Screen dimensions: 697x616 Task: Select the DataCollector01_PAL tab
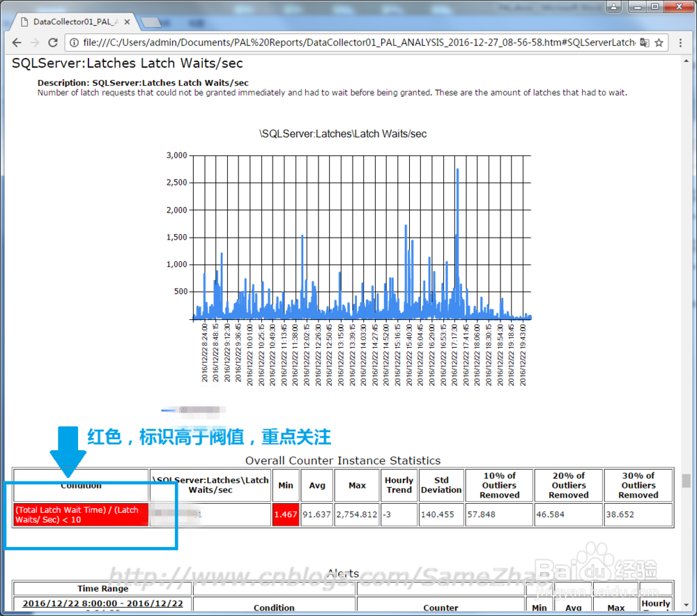(x=75, y=22)
